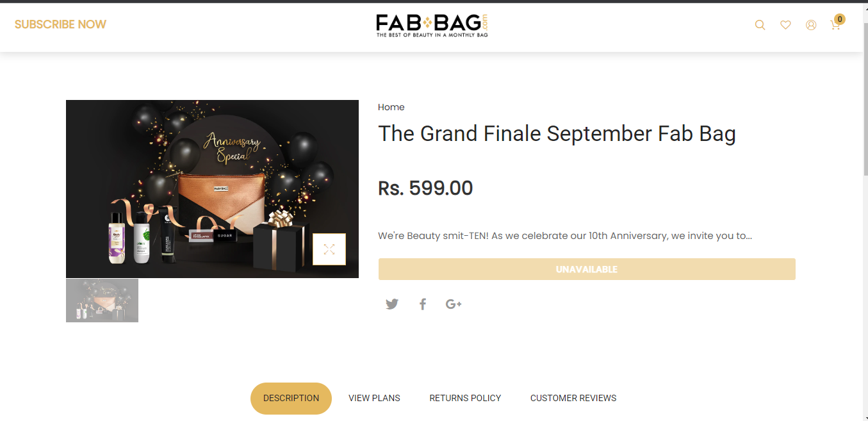The width and height of the screenshot is (868, 421).
Task: Click the Subscribe Now link
Action: tap(60, 24)
